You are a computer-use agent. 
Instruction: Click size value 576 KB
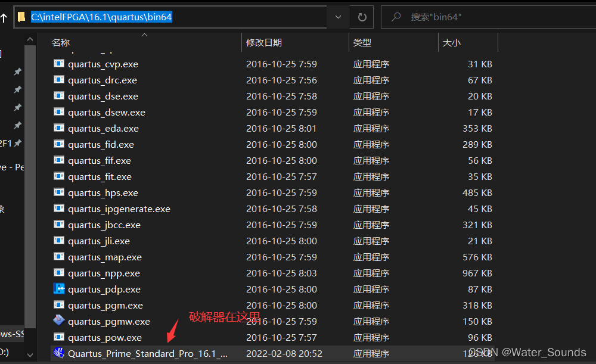click(x=477, y=257)
